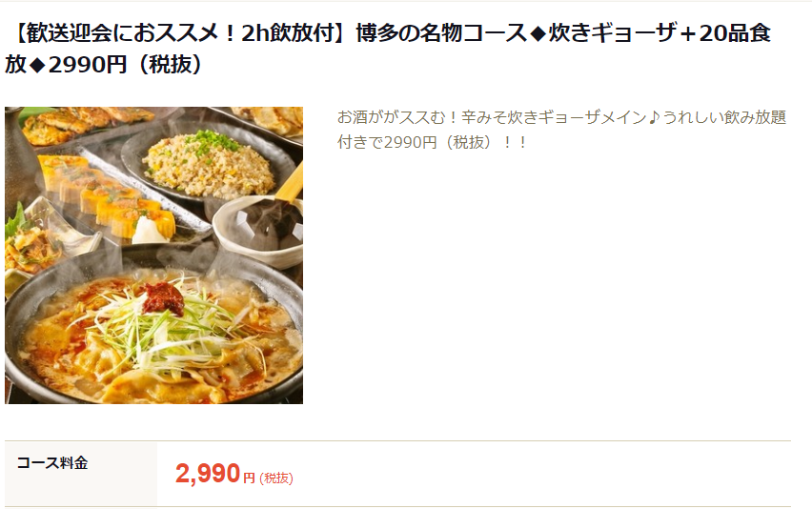Click the text 博多の名物コース in the heading
Screen dimensions: 812x509
(x=441, y=33)
